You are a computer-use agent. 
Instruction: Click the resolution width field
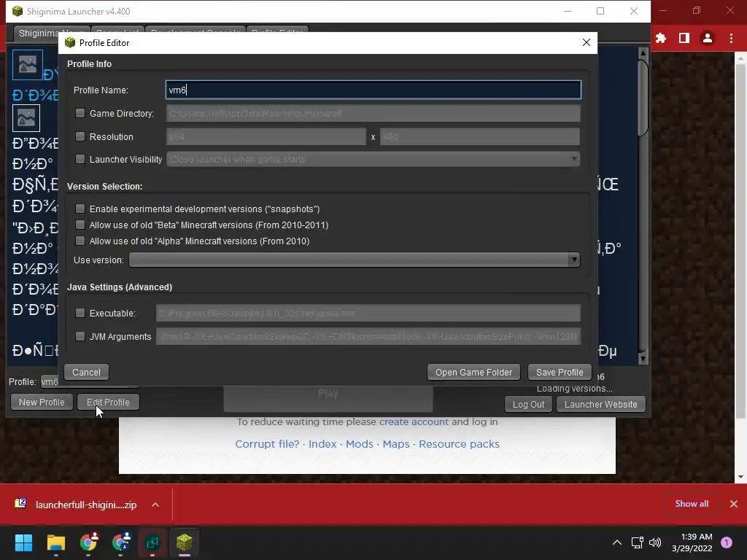[x=266, y=136]
